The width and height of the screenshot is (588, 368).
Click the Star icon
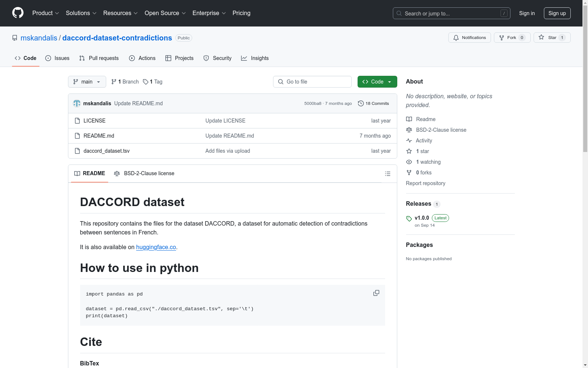pos(541,37)
